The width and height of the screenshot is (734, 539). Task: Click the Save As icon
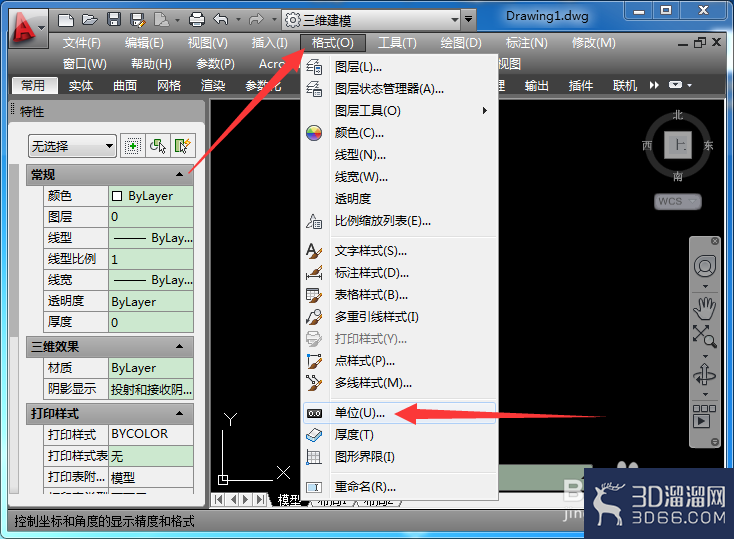[x=138, y=20]
